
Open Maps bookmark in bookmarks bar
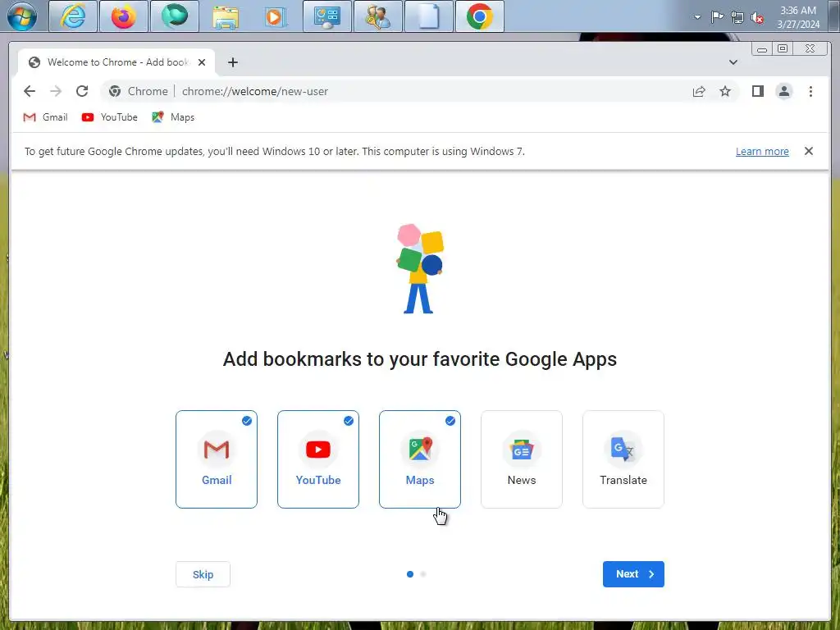click(173, 117)
